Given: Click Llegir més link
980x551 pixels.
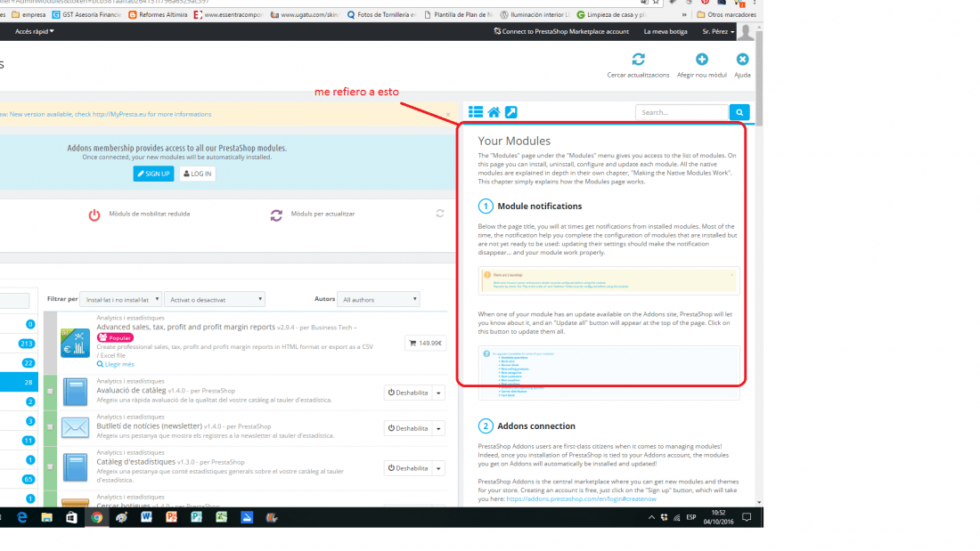Looking at the screenshot, I should pyautogui.click(x=116, y=364).
